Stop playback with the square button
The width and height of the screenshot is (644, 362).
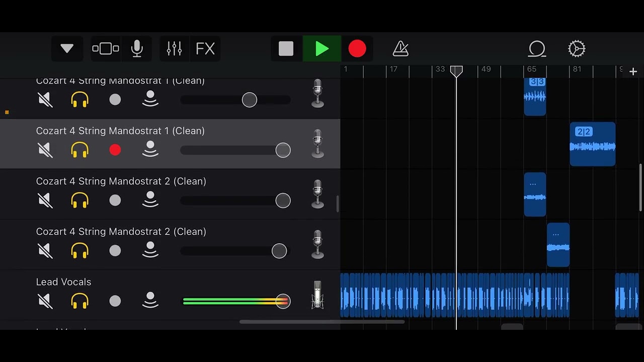(286, 49)
